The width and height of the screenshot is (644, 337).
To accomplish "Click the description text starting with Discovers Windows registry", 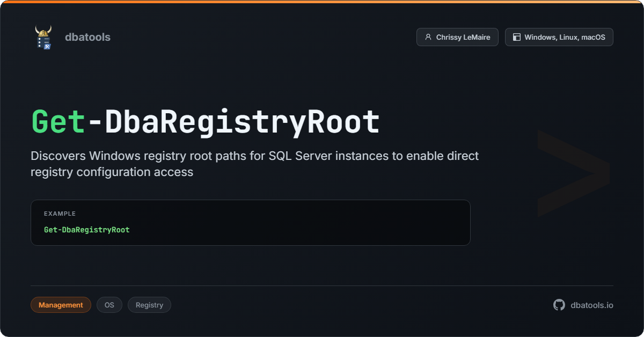I will click(255, 164).
